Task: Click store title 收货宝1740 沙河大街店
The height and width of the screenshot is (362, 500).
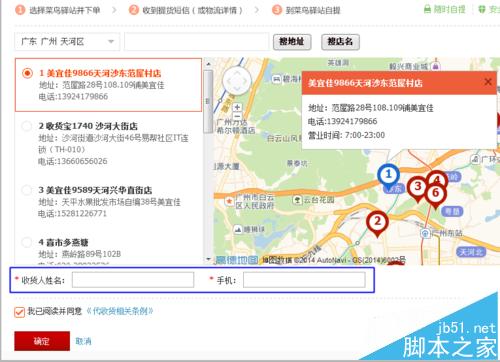Action: click(x=88, y=126)
